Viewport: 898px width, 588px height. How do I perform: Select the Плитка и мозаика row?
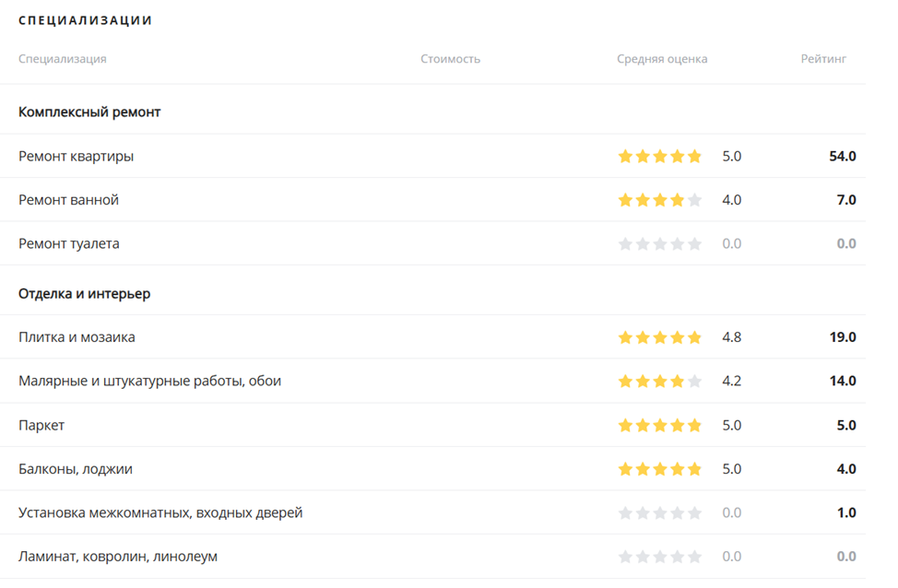click(x=77, y=337)
